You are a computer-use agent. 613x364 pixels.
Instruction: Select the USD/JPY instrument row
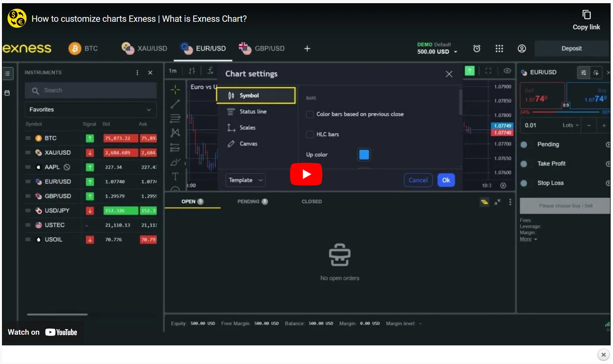pos(91,210)
